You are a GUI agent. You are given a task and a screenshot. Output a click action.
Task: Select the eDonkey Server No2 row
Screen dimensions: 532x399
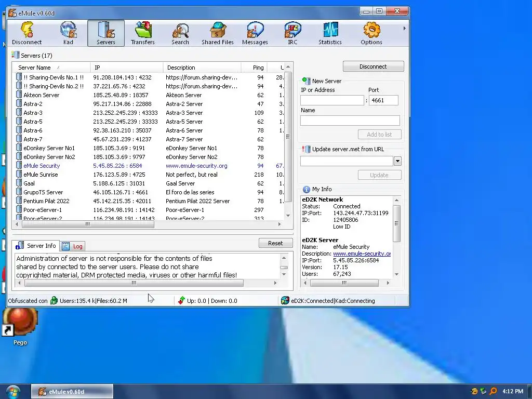(x=149, y=157)
